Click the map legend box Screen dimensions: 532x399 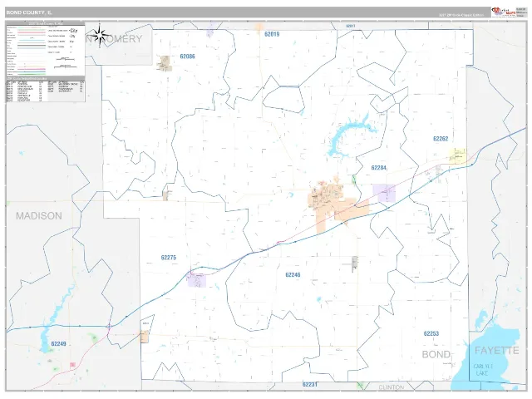[46, 61]
